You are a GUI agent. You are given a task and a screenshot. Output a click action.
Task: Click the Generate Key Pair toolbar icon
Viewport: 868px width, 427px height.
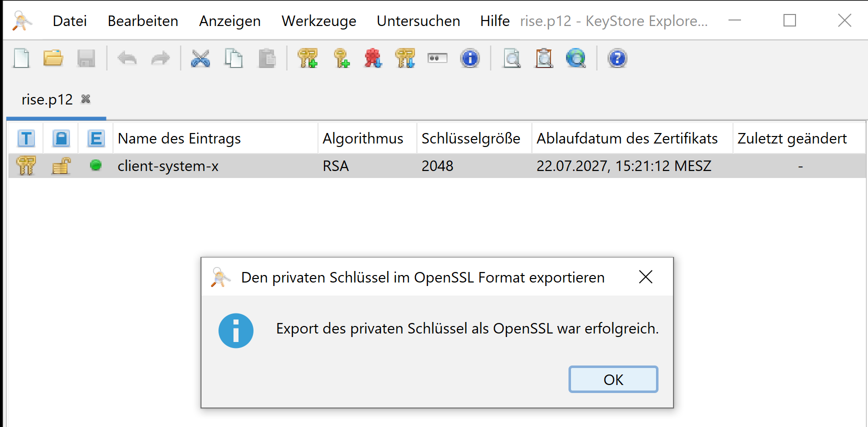(x=307, y=58)
